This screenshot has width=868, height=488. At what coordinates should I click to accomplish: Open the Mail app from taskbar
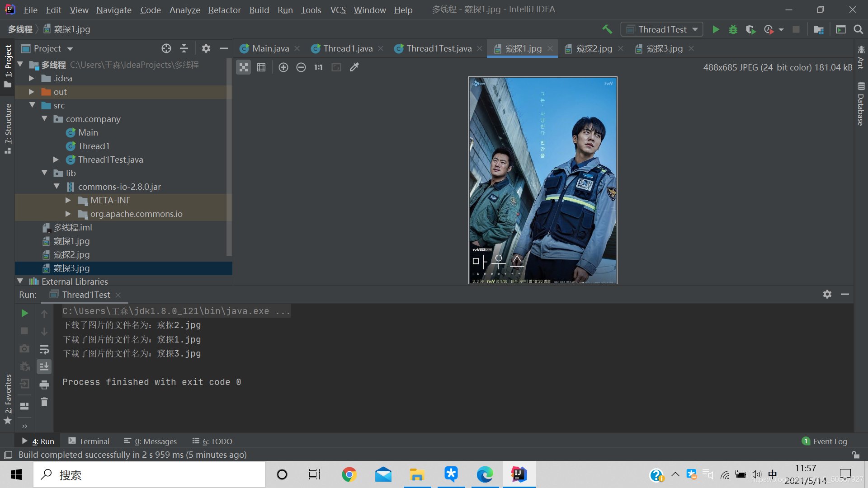[x=383, y=474]
